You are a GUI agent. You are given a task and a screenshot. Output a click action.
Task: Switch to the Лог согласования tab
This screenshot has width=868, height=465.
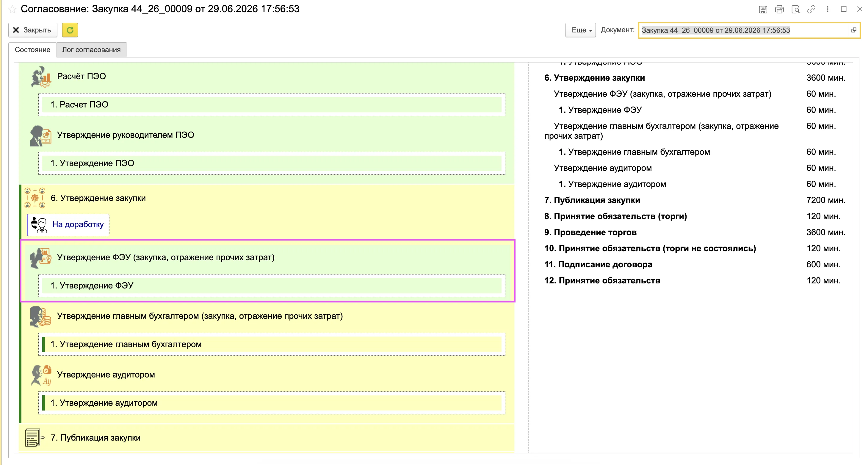coord(91,50)
